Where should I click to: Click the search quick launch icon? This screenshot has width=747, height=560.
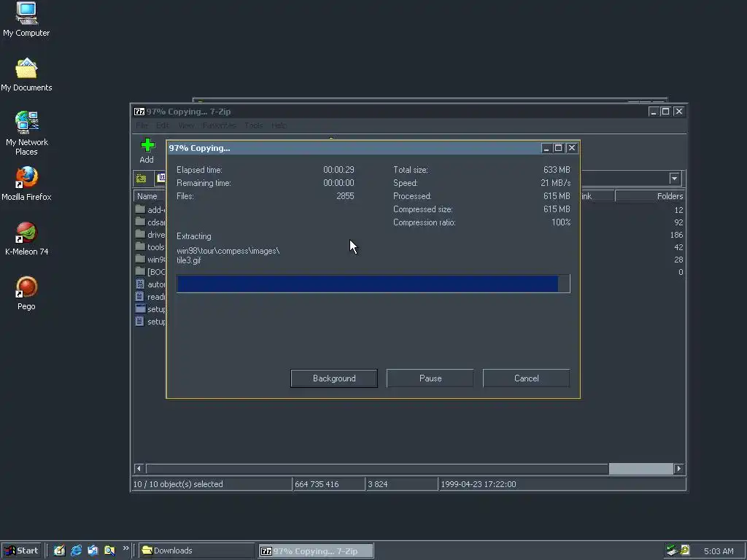coord(109,551)
